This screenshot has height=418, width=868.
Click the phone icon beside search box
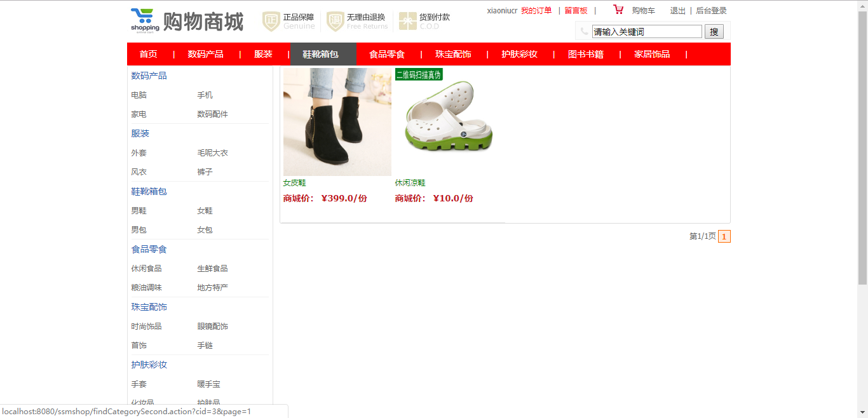[584, 31]
